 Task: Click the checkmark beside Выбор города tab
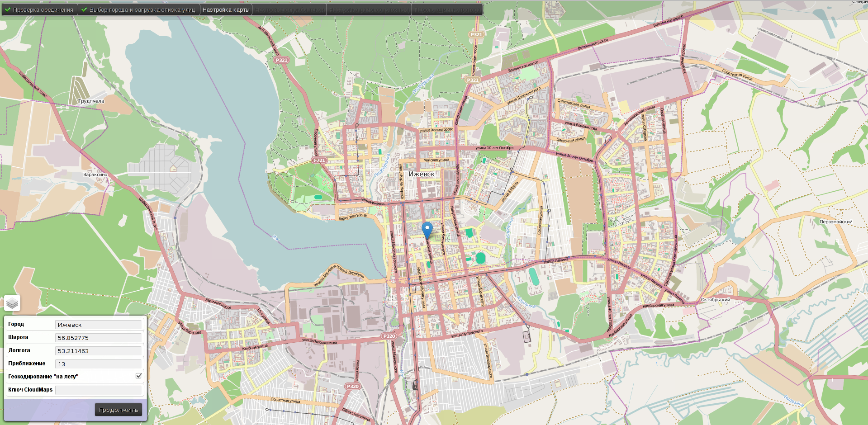coord(84,9)
